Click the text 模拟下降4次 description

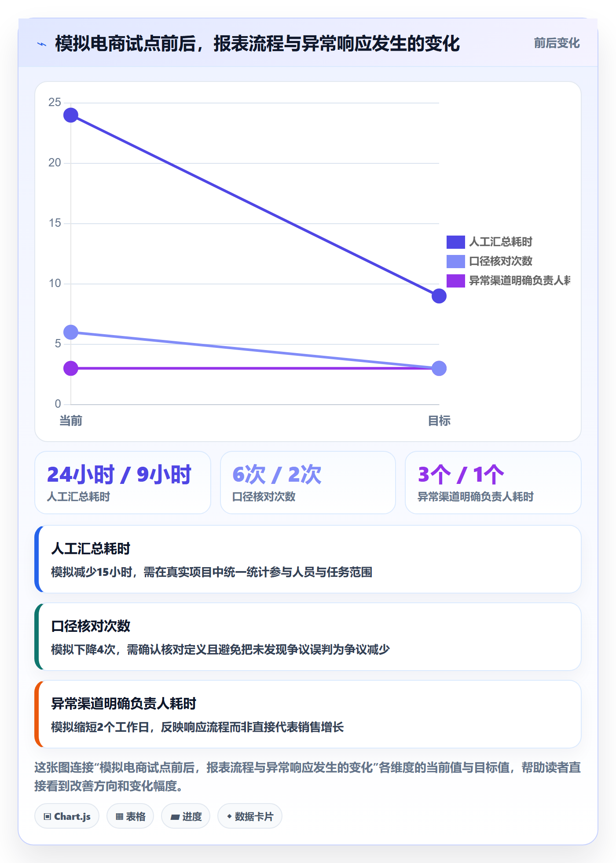220,649
